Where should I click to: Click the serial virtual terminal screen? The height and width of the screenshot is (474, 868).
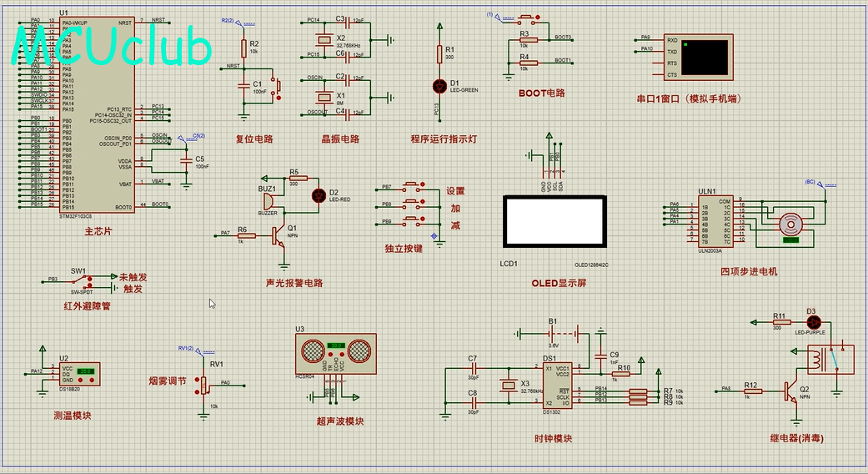[x=704, y=57]
